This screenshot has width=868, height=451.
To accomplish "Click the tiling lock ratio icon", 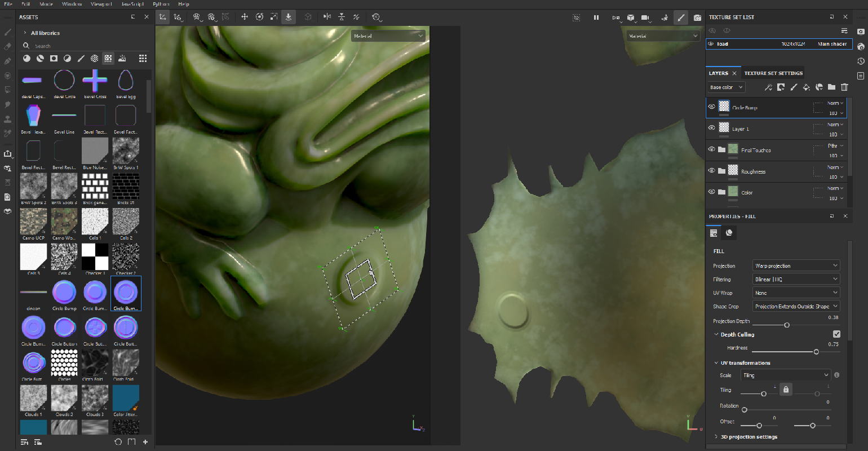I will 786,390.
